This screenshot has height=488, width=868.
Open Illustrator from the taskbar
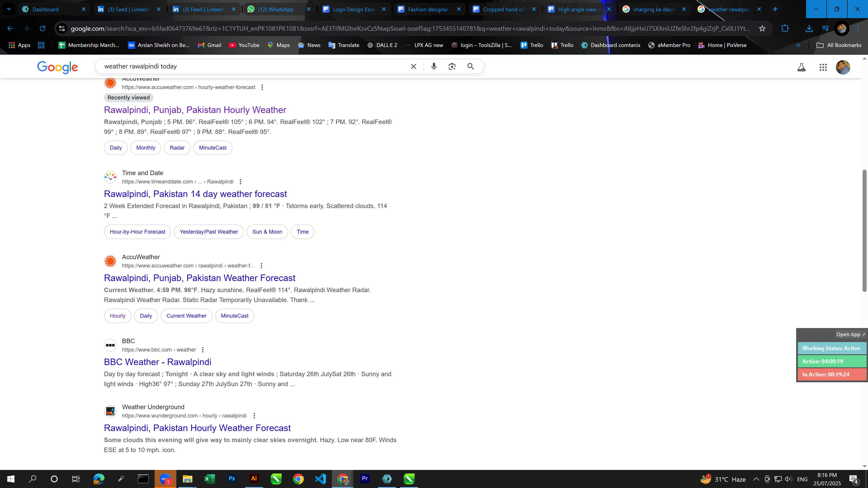[254, 479]
